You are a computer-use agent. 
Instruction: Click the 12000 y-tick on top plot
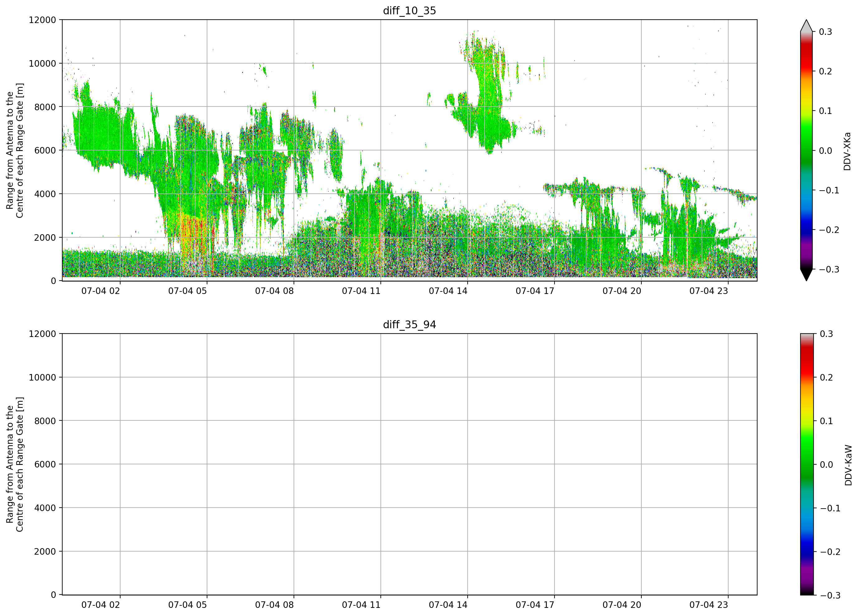pyautogui.click(x=42, y=20)
